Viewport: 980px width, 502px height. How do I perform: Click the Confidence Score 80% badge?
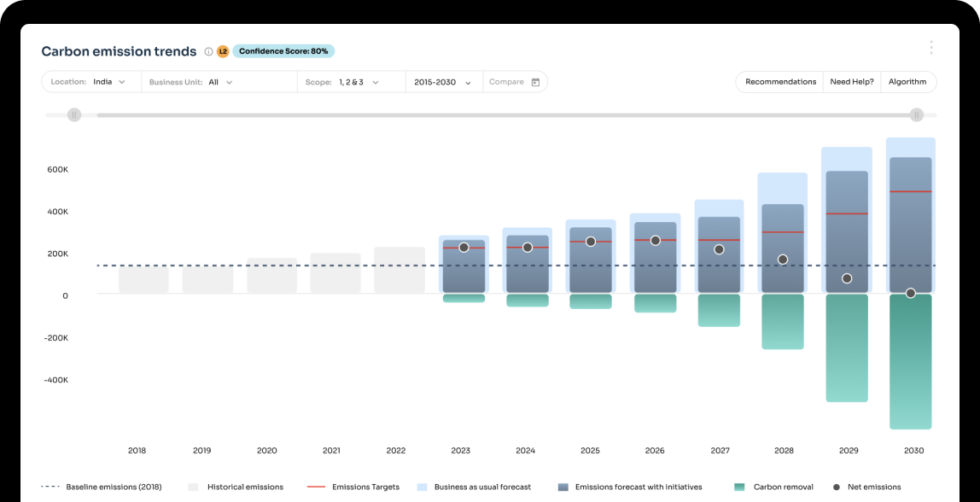283,51
